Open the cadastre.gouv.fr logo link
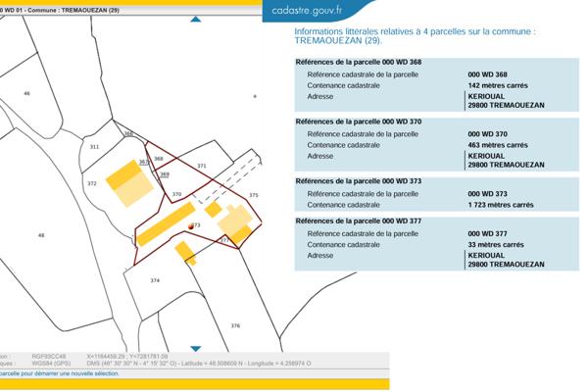588x392 pixels. point(307,11)
